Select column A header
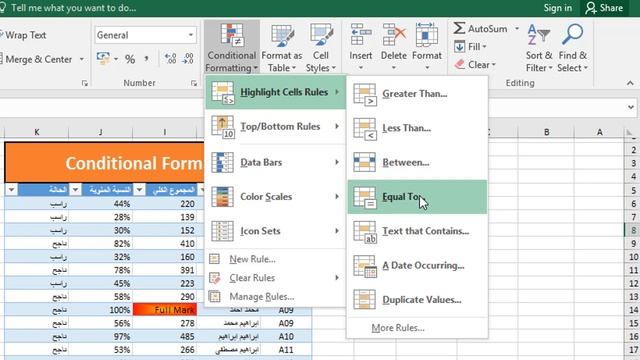 click(599, 132)
